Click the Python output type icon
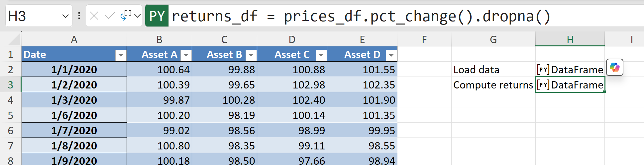Screen dimensions: 644x165 tap(127, 16)
